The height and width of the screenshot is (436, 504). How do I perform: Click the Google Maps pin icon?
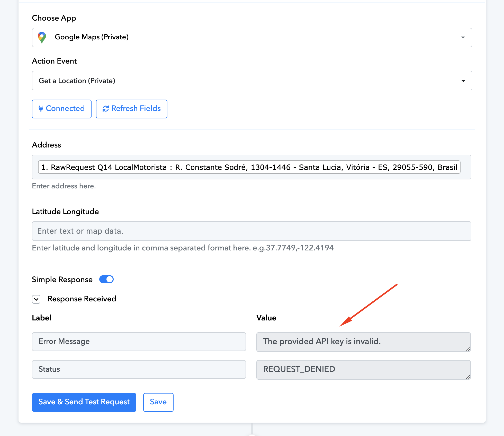coord(42,37)
